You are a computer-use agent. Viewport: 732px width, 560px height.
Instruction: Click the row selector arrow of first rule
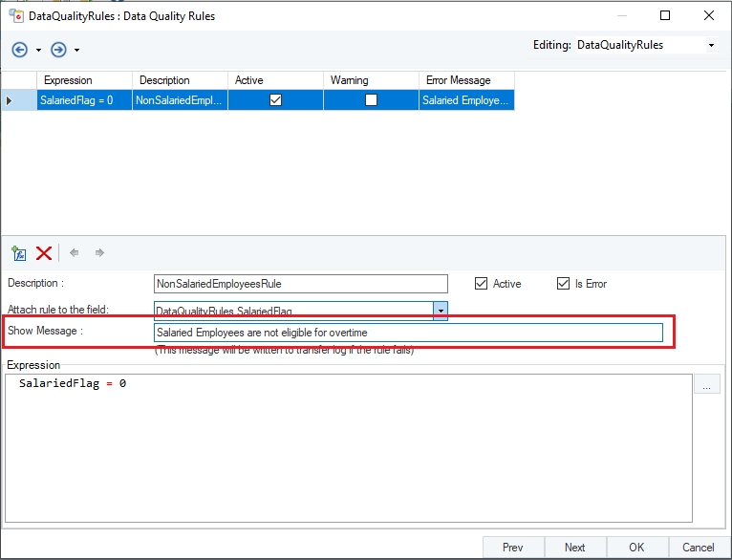[10, 100]
